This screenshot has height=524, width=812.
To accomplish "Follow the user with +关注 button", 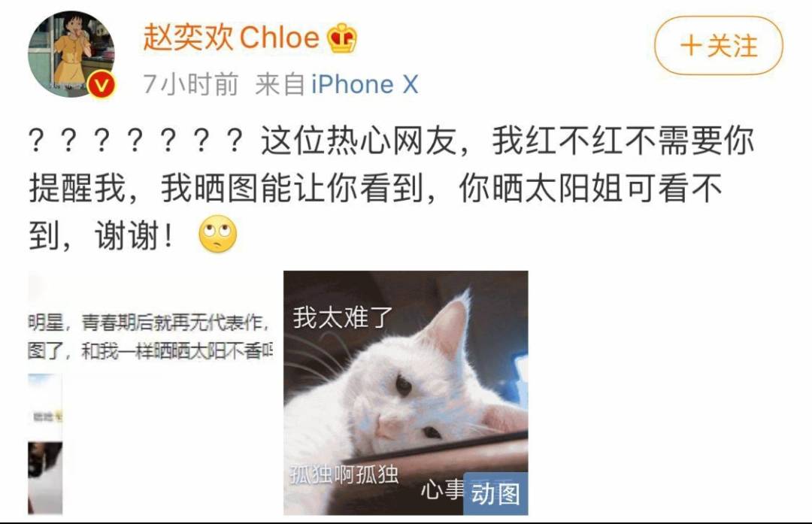I will (x=719, y=46).
